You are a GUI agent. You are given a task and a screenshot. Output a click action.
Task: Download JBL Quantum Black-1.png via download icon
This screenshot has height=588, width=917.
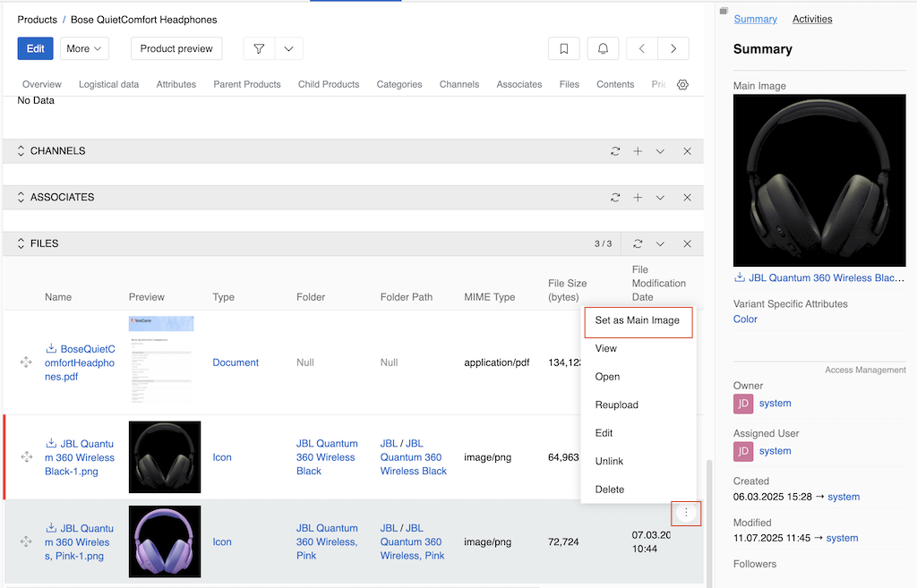(51, 443)
